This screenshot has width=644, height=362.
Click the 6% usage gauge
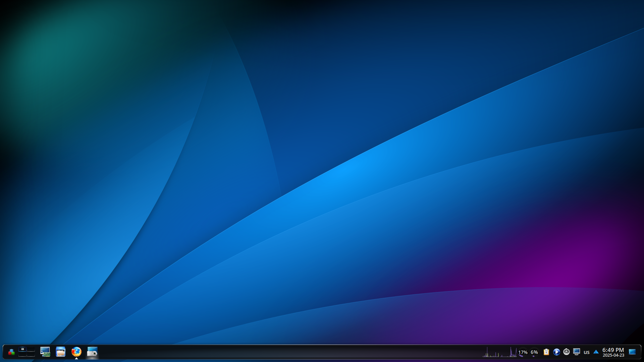pos(534,352)
